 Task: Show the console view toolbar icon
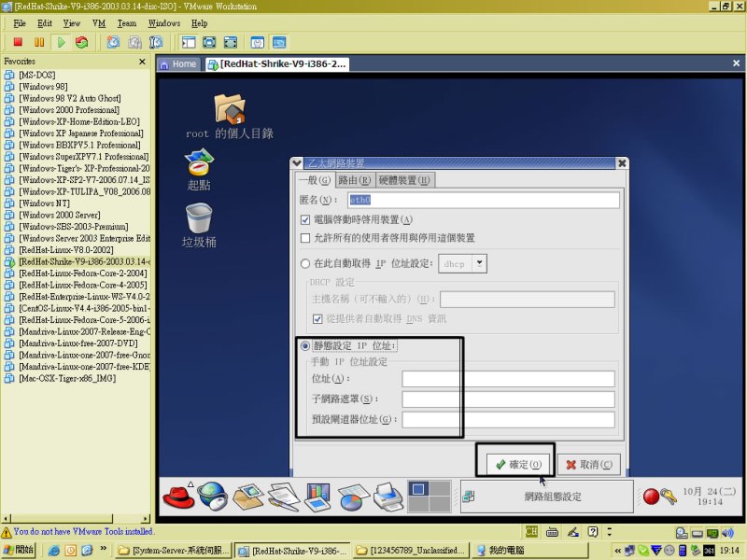click(x=279, y=42)
